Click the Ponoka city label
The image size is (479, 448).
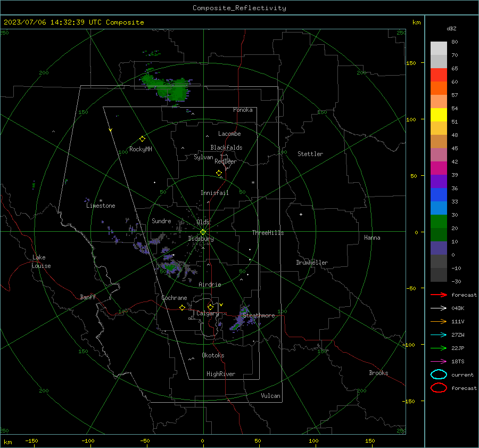coord(243,110)
